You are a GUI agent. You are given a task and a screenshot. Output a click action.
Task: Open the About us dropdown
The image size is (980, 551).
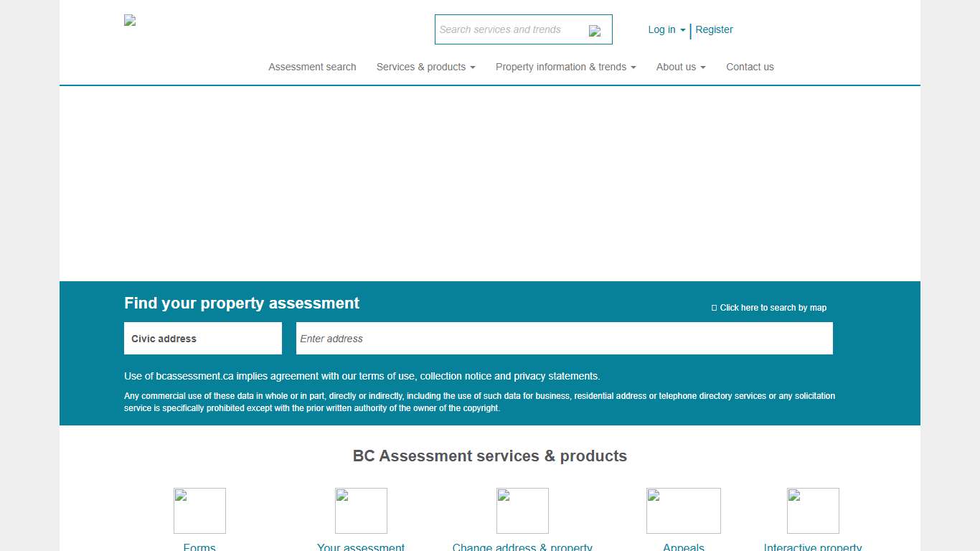coord(680,67)
